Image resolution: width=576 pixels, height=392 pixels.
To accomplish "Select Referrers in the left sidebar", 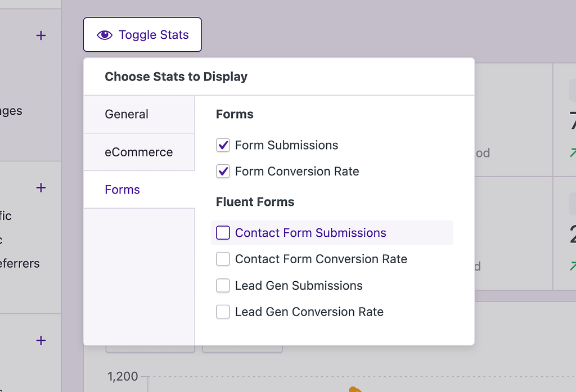I will click(20, 263).
